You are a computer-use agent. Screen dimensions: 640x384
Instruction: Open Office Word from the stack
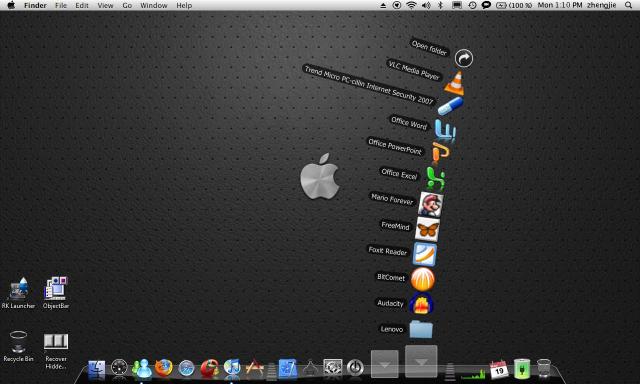pyautogui.click(x=445, y=130)
